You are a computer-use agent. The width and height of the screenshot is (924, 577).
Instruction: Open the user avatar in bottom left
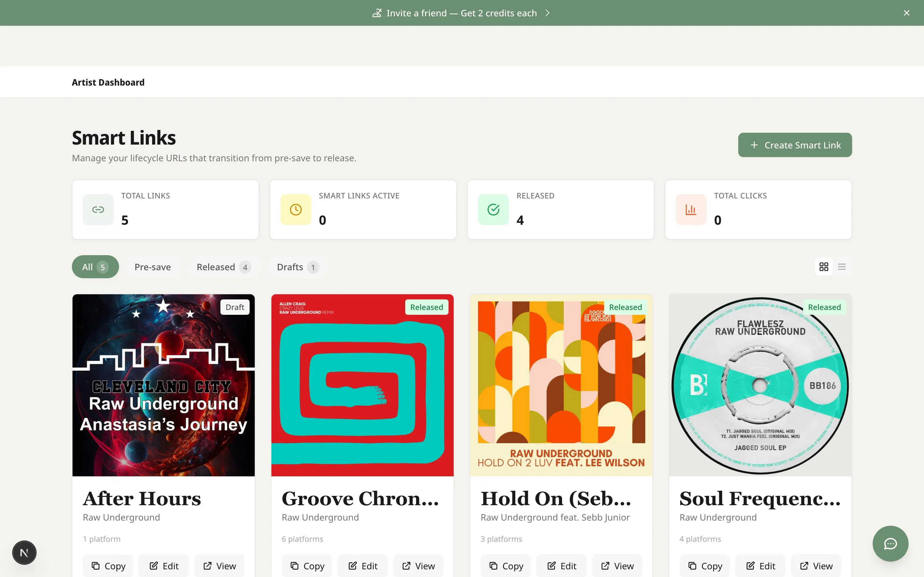pos(24,552)
